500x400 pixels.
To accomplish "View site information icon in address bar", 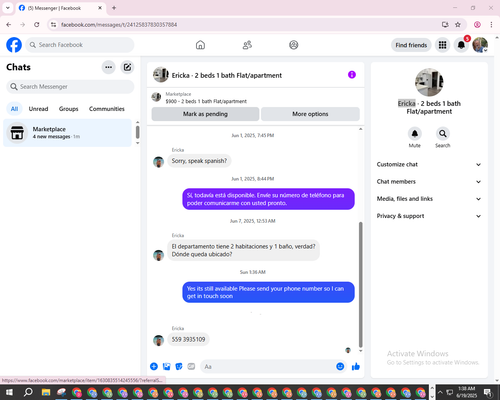I will [x=53, y=25].
